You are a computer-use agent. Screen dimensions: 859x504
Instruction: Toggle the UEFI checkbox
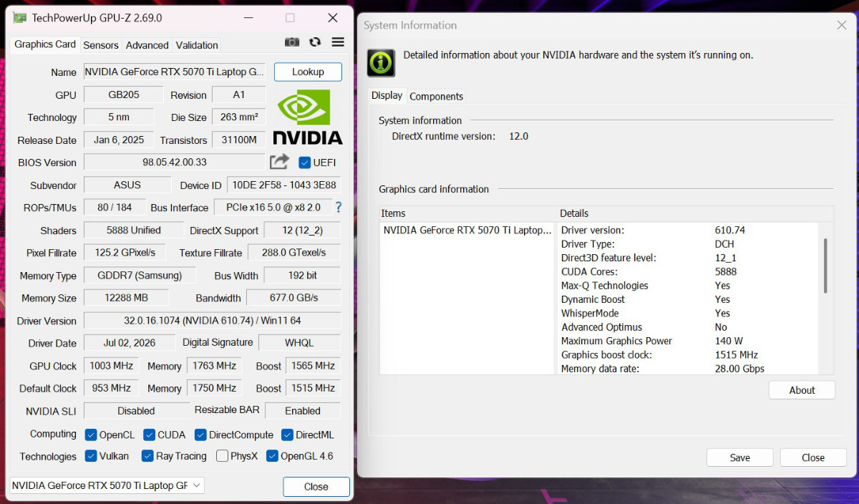coord(304,163)
